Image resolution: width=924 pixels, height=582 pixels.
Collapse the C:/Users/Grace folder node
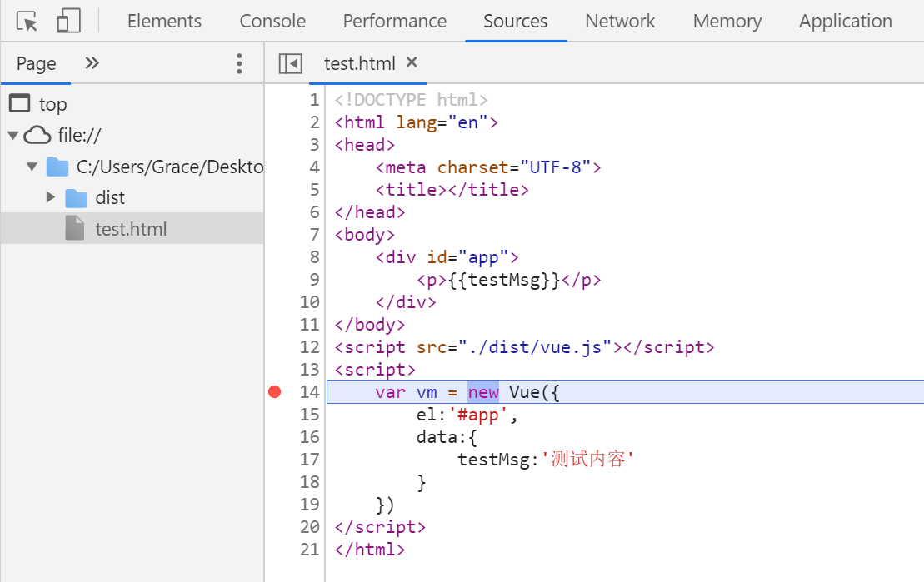32,167
